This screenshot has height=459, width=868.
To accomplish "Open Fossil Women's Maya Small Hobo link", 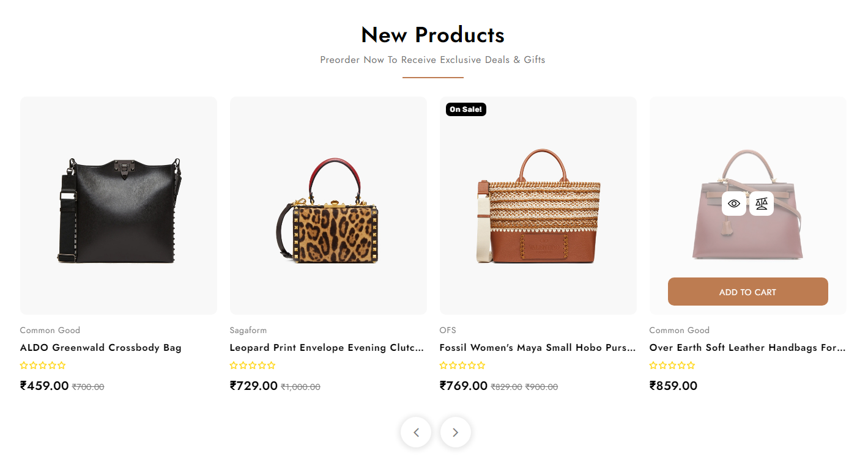I will (x=536, y=348).
